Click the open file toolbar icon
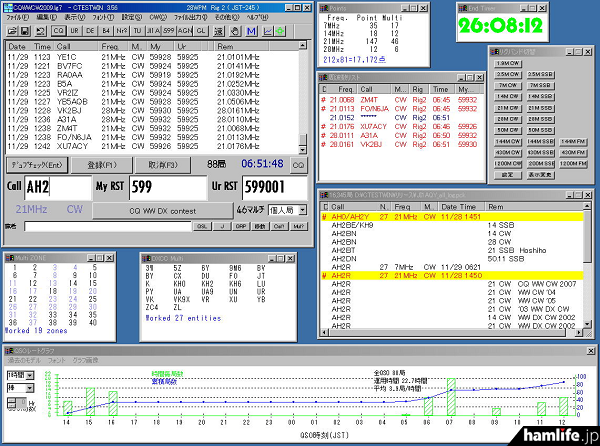 tap(14, 31)
